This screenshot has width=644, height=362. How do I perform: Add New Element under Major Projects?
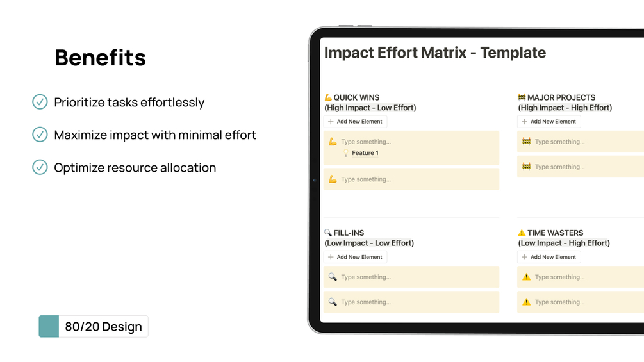point(549,122)
